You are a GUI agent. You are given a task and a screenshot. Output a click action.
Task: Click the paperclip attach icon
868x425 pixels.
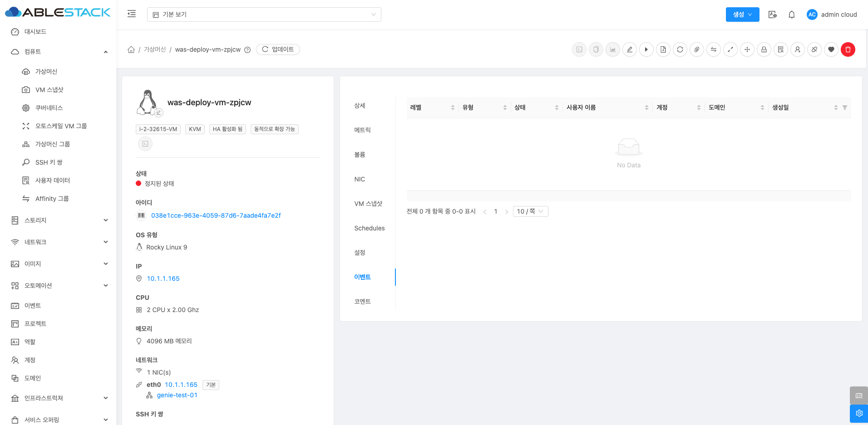tap(696, 49)
